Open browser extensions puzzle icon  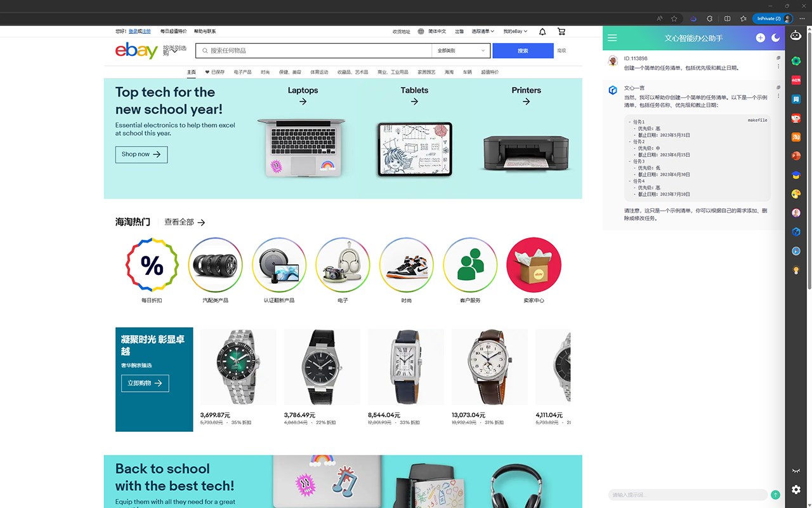coord(710,18)
